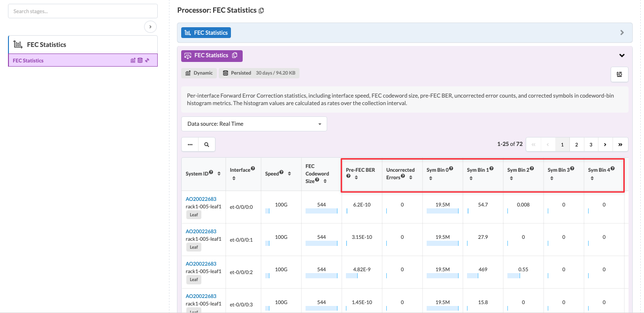The width and height of the screenshot is (644, 313).
Task: Show help for Sym Bin 1 column
Action: (491, 169)
